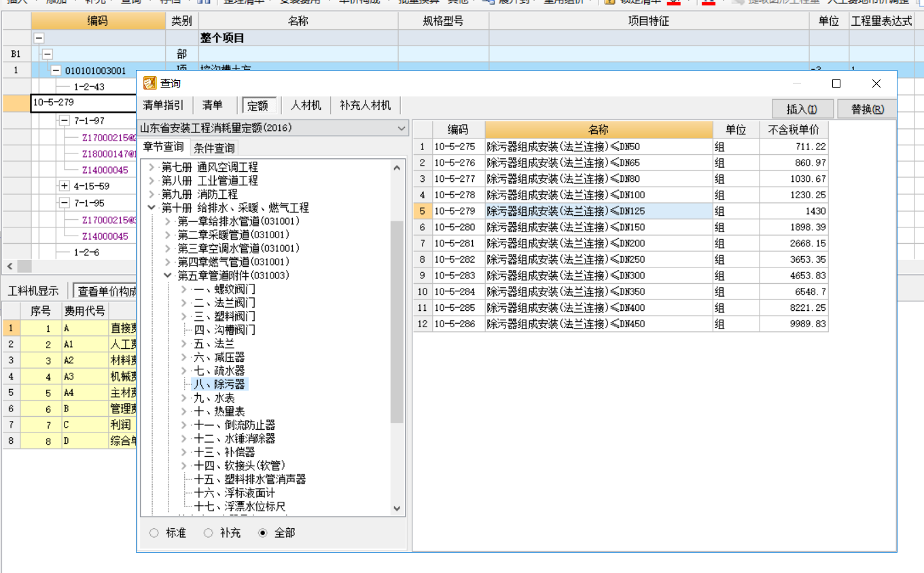924x573 pixels.
Task: Expand the 第七册 通风空调工程 node arrow
Action: tap(151, 167)
